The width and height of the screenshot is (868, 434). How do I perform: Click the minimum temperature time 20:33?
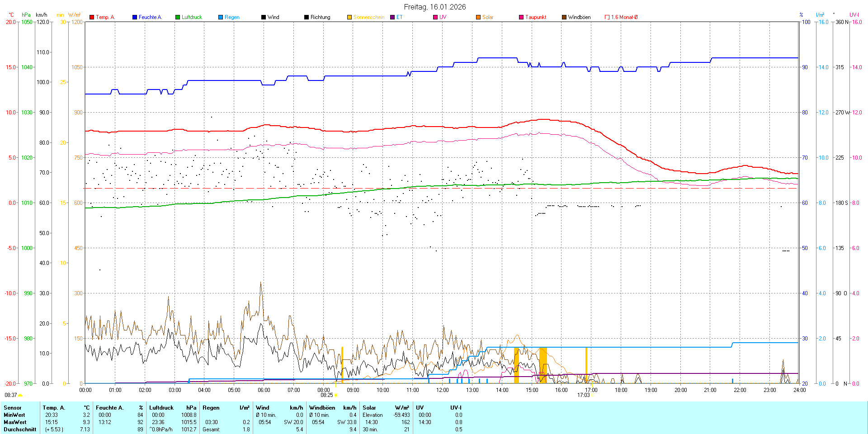[x=52, y=415]
